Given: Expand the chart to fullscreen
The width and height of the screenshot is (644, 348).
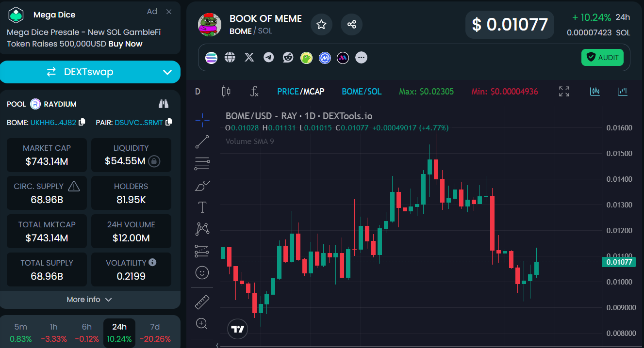Looking at the screenshot, I should (564, 91).
